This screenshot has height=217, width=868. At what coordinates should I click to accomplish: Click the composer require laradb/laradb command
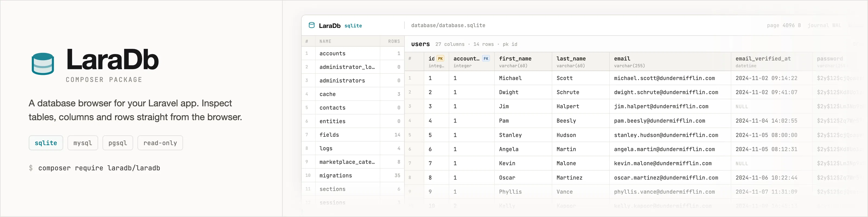[99, 168]
